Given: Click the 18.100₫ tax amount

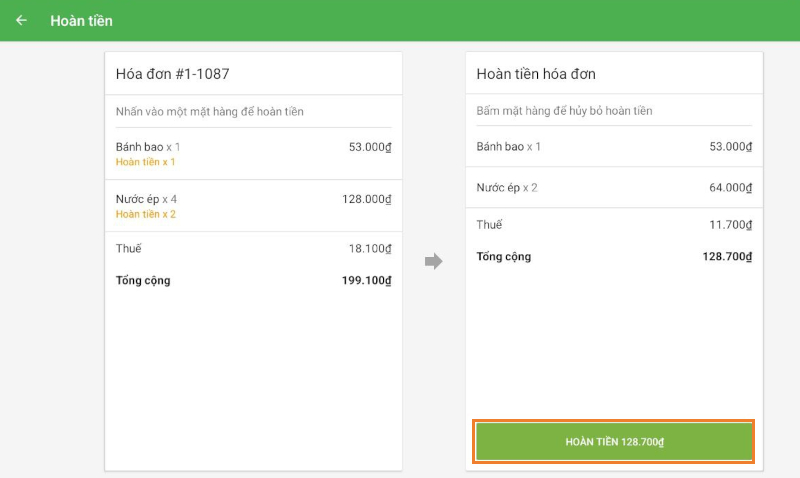Looking at the screenshot, I should coord(369,248).
